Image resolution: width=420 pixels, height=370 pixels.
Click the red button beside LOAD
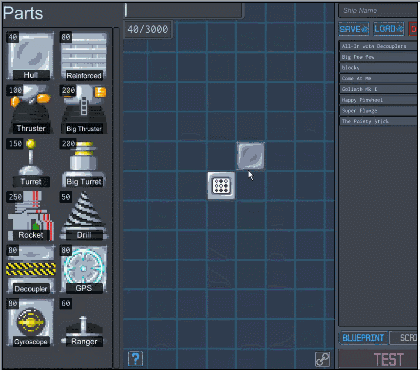414,29
